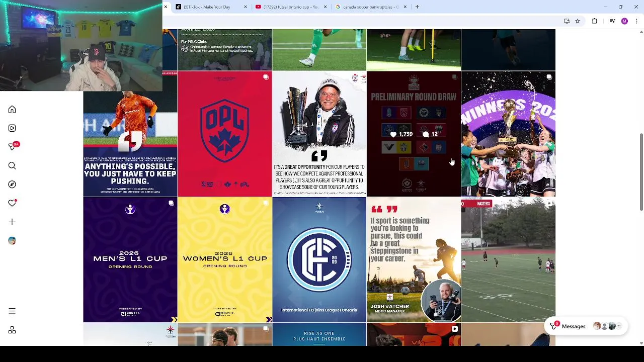Open Reels from the sidebar
Viewport: 644px width, 362px height.
click(12, 128)
